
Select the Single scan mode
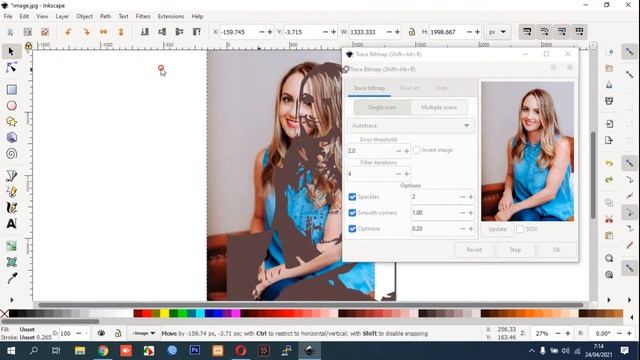tap(382, 107)
